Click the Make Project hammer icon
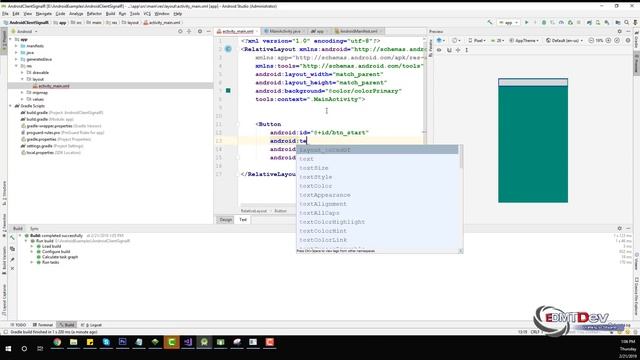Image resolution: width=640 pixels, height=360 pixels. click(x=490, y=22)
